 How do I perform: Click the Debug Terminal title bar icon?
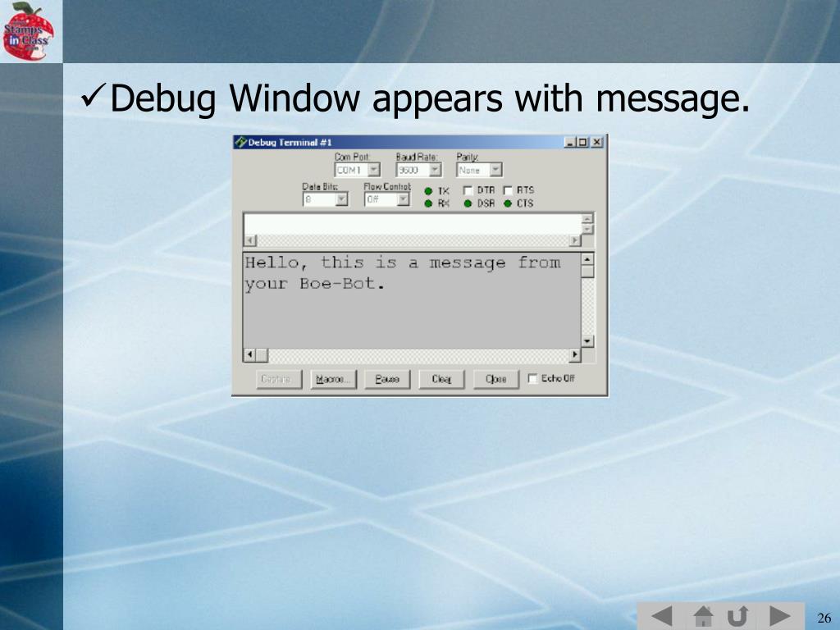point(241,142)
